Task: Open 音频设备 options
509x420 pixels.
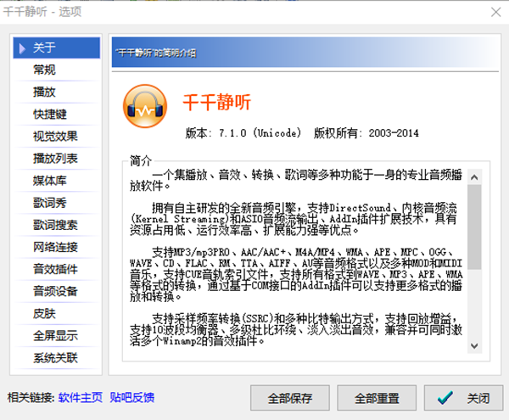Action: pyautogui.click(x=55, y=291)
